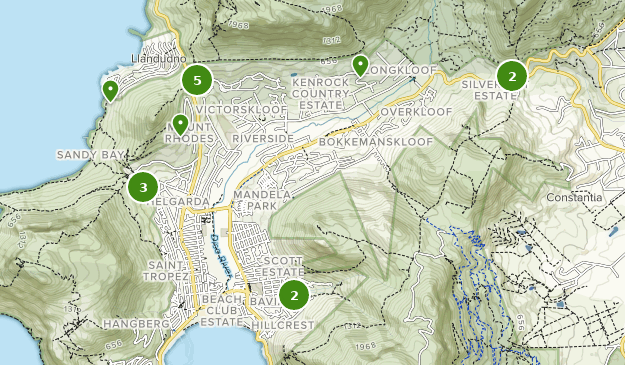
Task: Click the Bokkemanskloof label
Action: click(x=375, y=142)
